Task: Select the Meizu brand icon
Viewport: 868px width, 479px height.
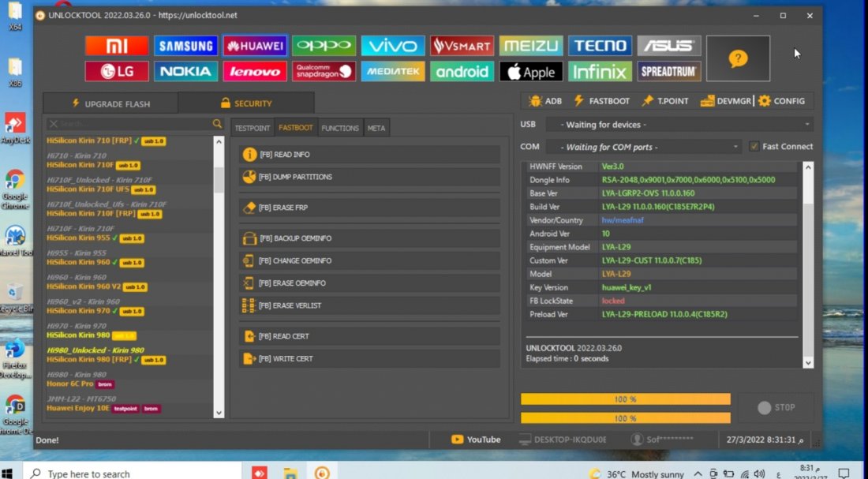Action: click(530, 46)
